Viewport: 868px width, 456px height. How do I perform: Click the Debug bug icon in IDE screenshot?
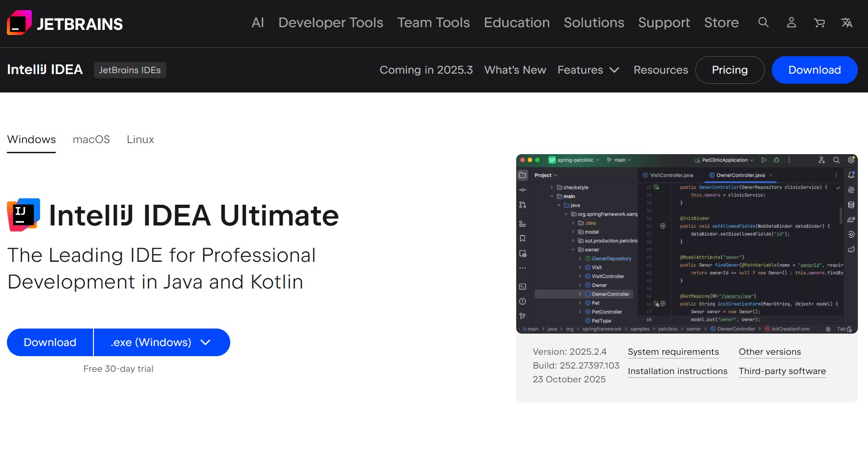777,160
